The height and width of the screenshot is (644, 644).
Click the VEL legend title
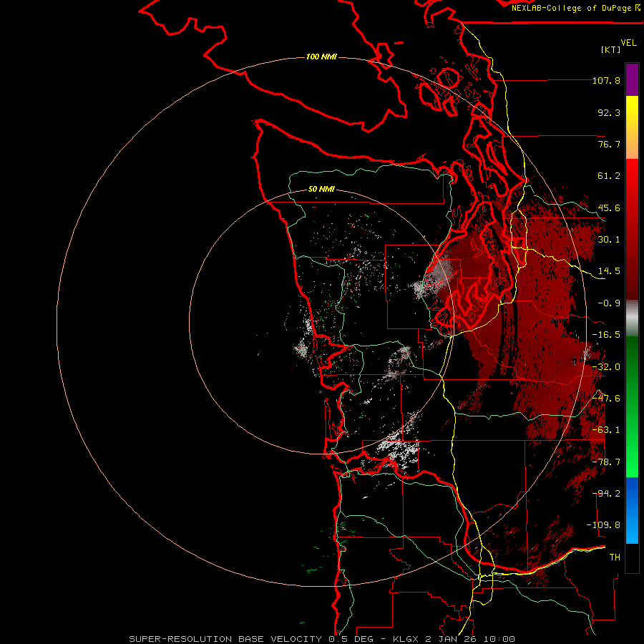(x=628, y=43)
